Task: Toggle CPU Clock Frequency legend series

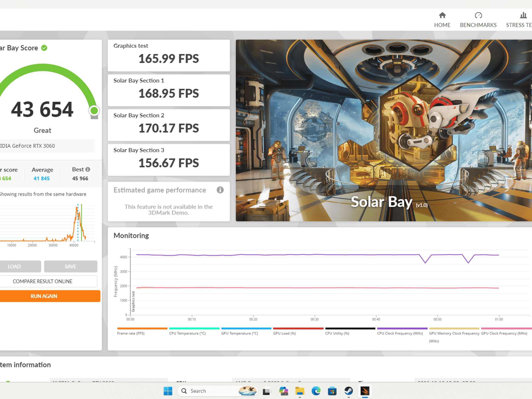Action: pyautogui.click(x=402, y=332)
